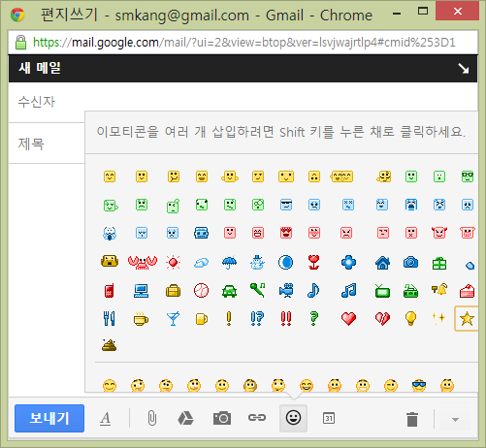Screen dimensions: 486x448
Task: Click the padlock security icon
Action: pos(20,43)
